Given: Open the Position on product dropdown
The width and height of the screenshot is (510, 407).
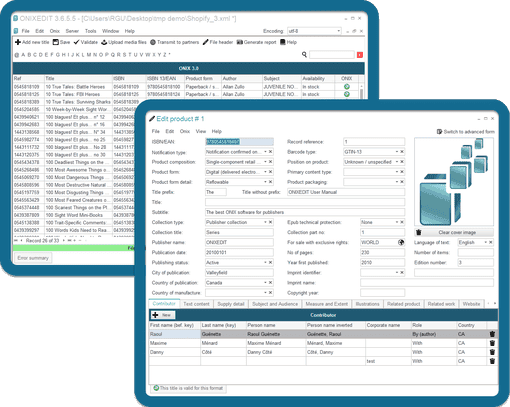Looking at the screenshot, I should [x=397, y=162].
